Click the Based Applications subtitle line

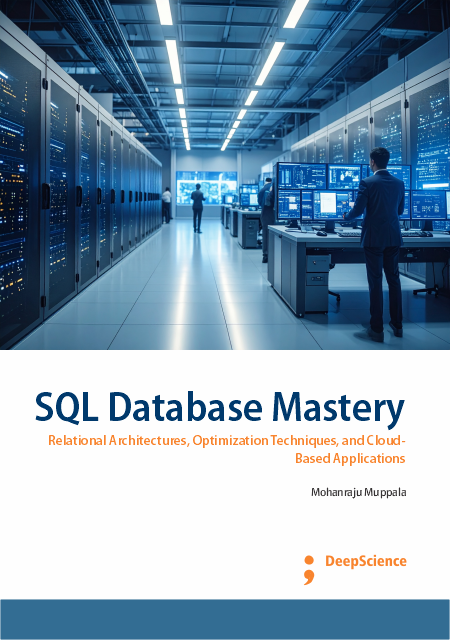tap(350, 458)
